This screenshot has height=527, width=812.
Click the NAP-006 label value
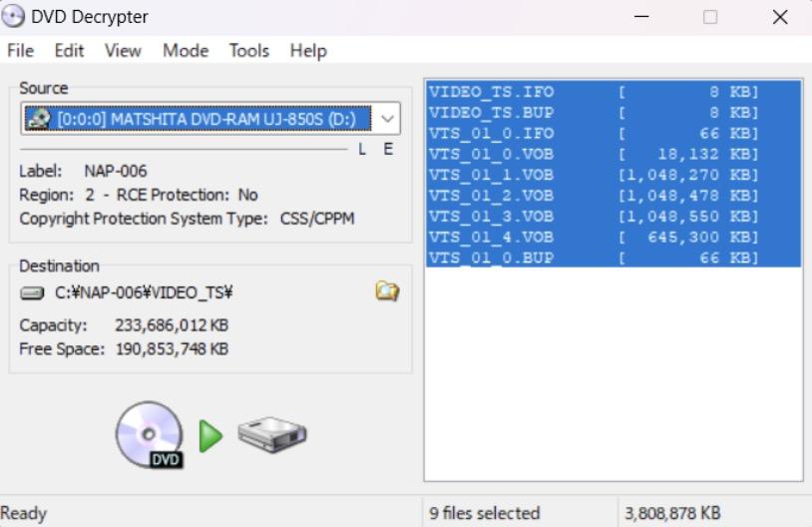[x=116, y=171]
